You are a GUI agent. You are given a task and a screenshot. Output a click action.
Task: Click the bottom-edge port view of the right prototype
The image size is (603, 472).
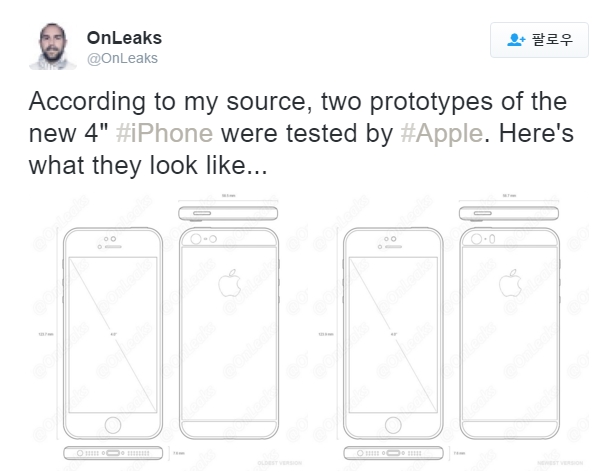(393, 453)
